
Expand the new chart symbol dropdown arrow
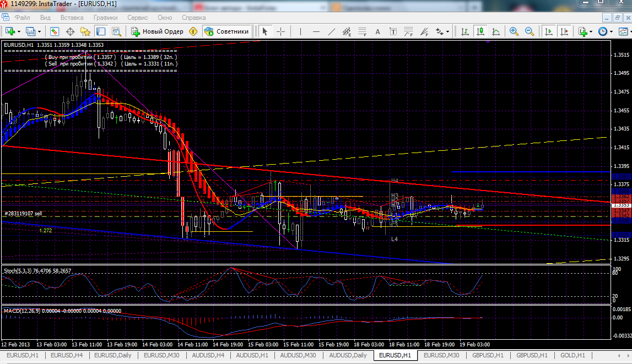tap(19, 31)
